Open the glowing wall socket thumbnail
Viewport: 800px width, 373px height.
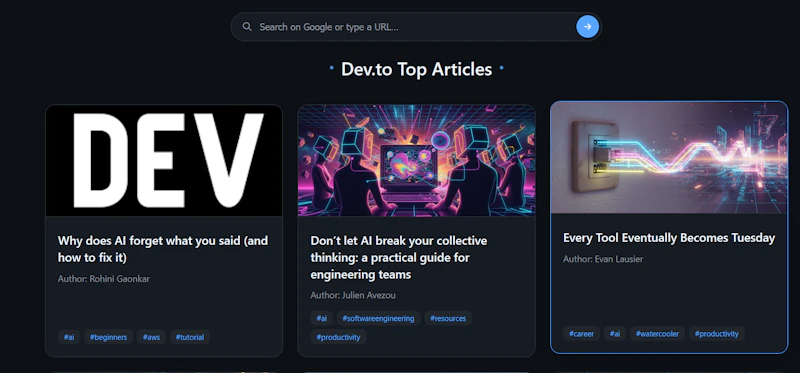669,158
